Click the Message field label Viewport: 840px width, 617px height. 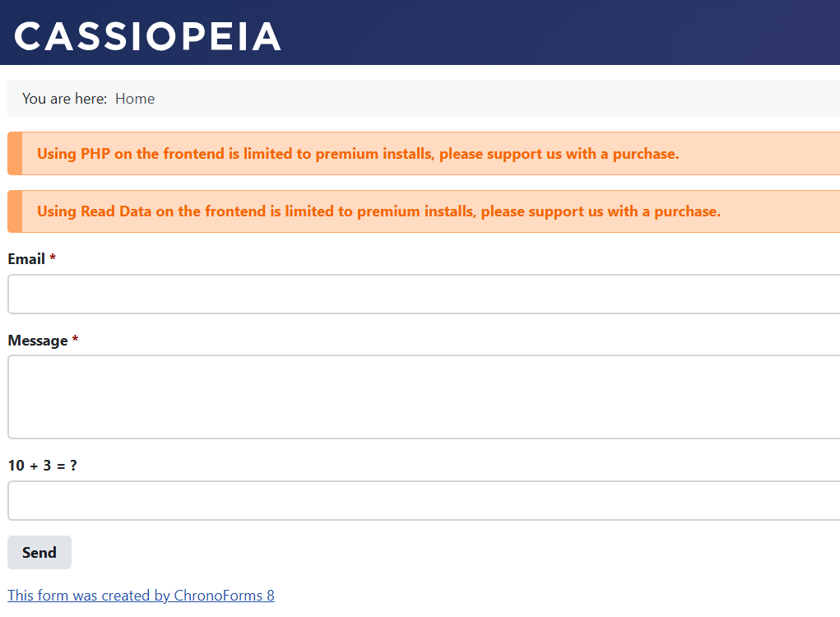(x=38, y=341)
